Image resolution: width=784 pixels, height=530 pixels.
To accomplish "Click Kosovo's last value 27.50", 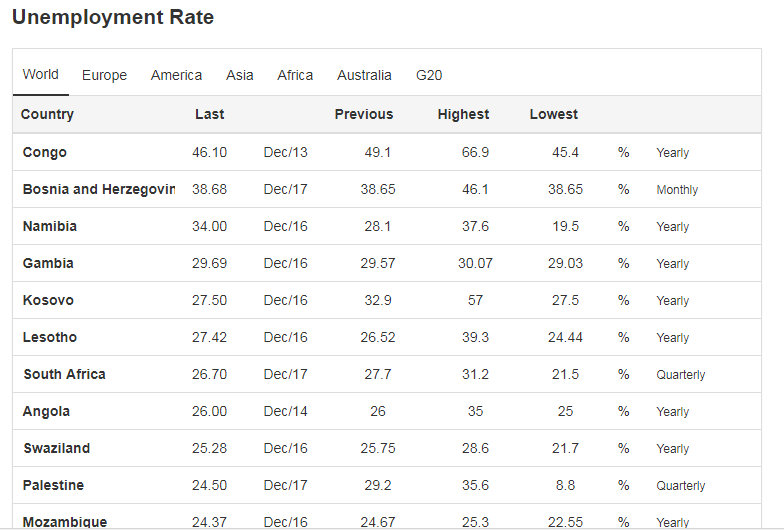I will [x=210, y=300].
